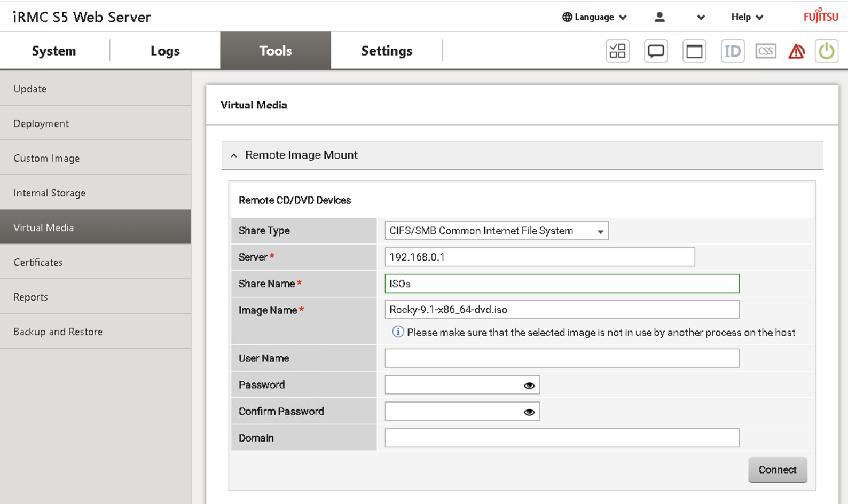
Task: Toggle the ID LED indicator icon
Action: click(733, 51)
